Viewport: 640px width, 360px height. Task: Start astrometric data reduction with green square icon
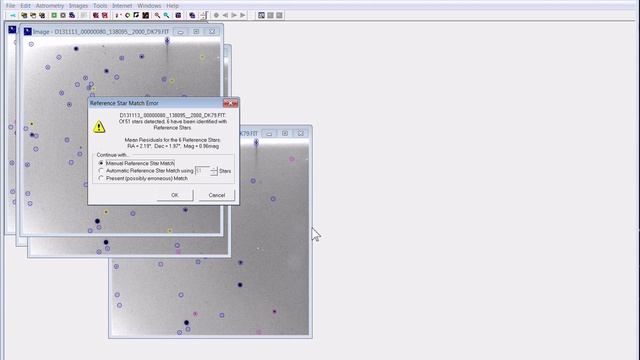coord(54,15)
